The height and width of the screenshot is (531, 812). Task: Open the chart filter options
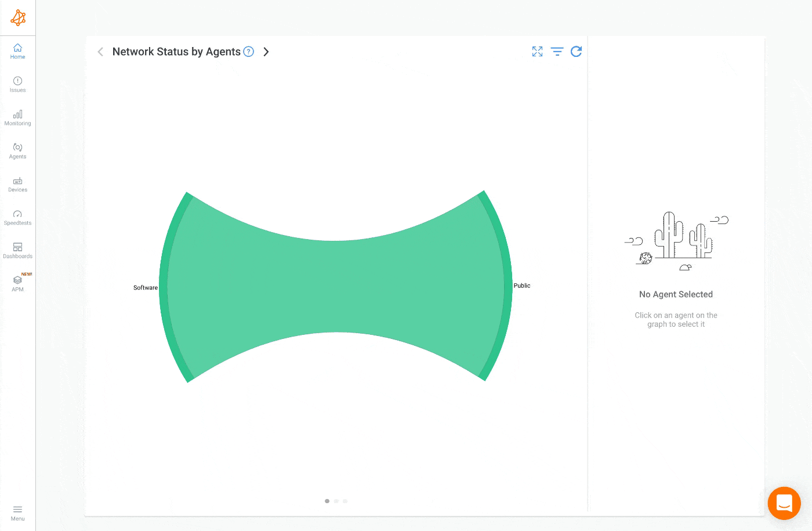(557, 52)
